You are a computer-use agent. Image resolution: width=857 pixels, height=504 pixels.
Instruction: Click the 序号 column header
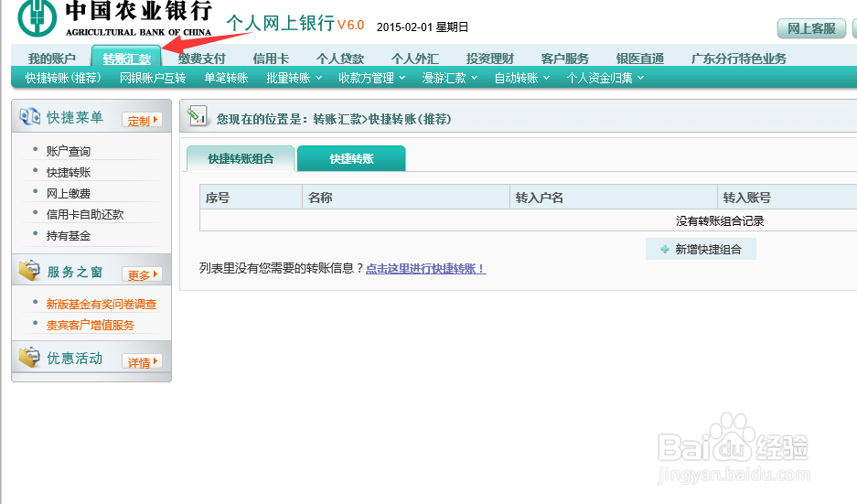[x=251, y=198]
